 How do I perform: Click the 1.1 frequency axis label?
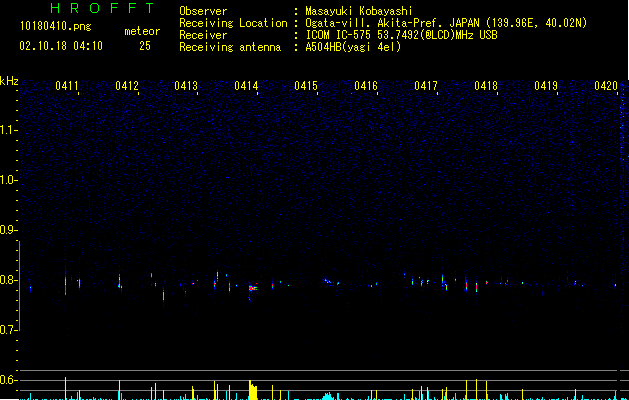point(8,130)
